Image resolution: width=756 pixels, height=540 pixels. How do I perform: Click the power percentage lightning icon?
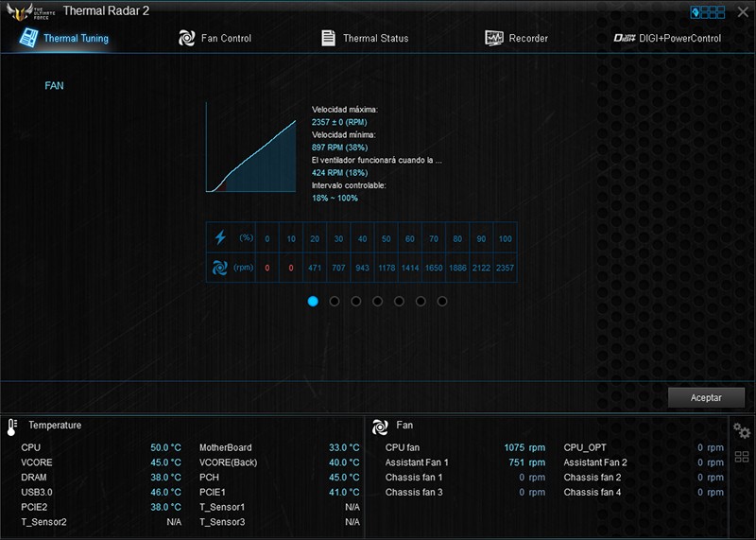pyautogui.click(x=220, y=237)
